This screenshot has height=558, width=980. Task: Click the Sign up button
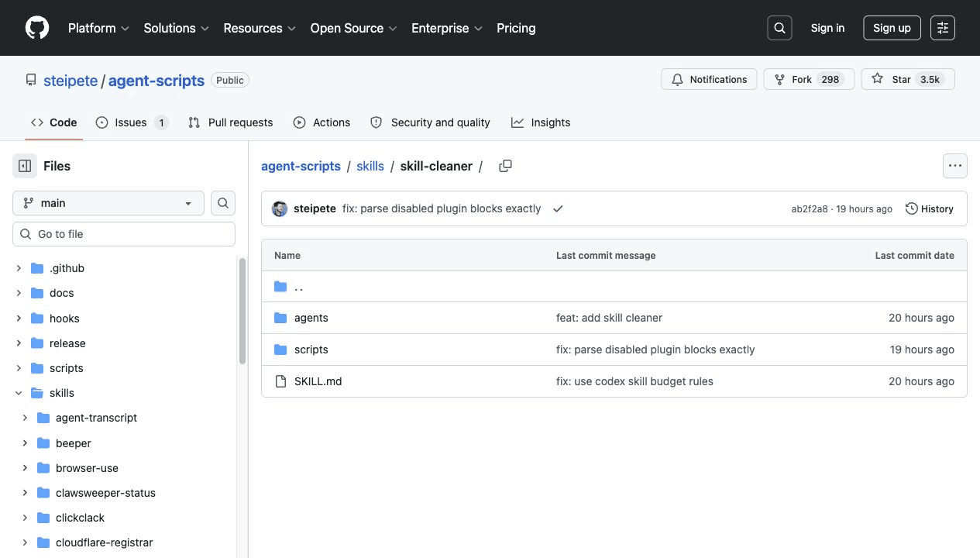[892, 28]
